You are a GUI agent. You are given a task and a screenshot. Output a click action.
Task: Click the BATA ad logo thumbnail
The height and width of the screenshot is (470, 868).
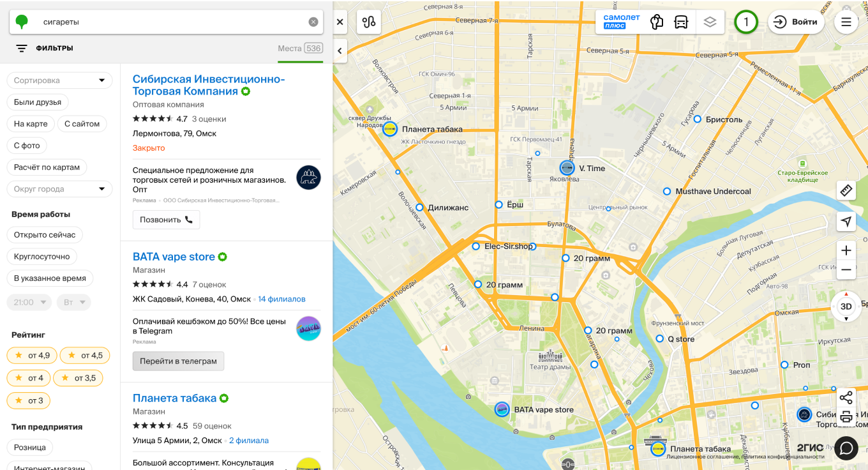308,328
